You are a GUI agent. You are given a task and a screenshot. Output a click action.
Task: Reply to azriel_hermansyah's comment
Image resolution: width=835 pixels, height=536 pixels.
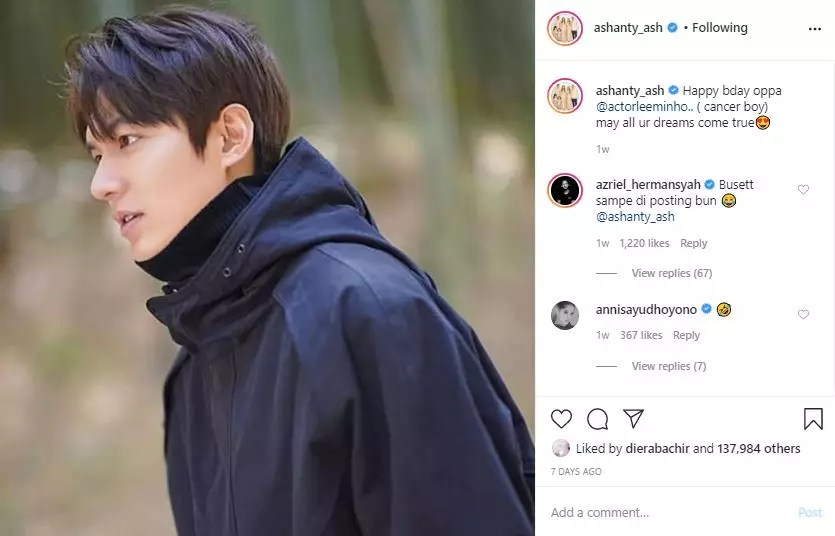[693, 243]
